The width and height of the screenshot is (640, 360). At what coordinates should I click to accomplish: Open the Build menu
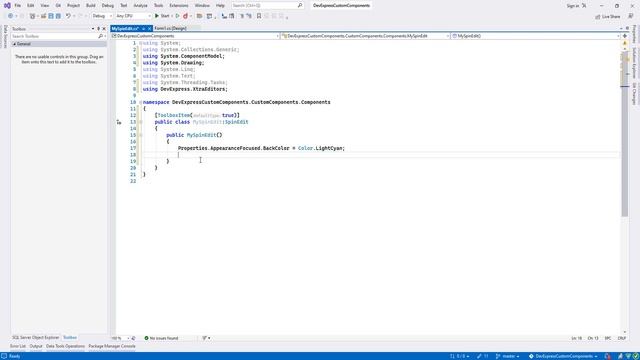(x=91, y=6)
